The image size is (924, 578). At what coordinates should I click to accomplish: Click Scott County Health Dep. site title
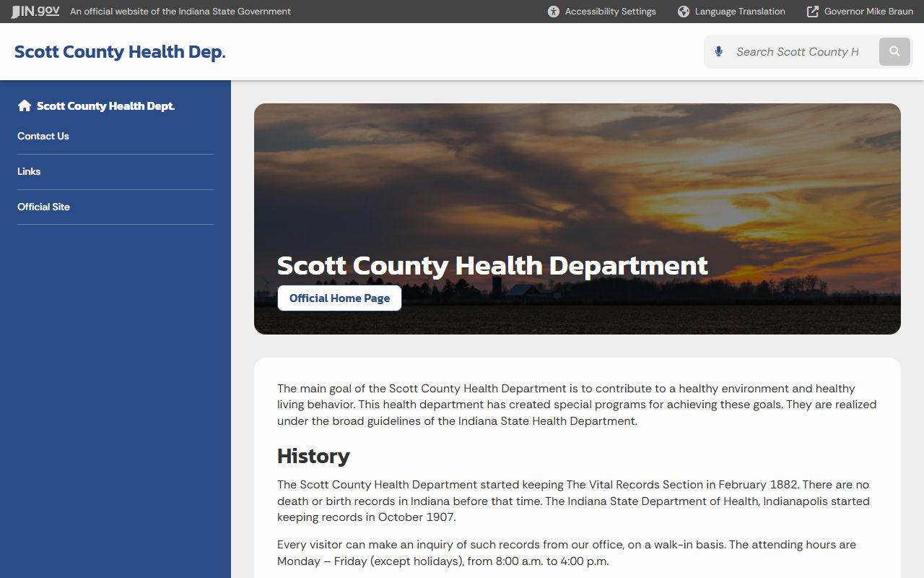[x=120, y=52]
